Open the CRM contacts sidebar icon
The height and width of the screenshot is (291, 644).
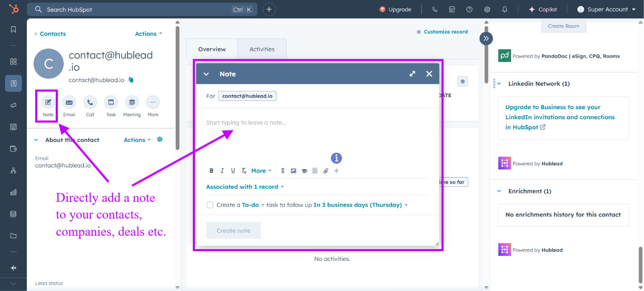[13, 83]
